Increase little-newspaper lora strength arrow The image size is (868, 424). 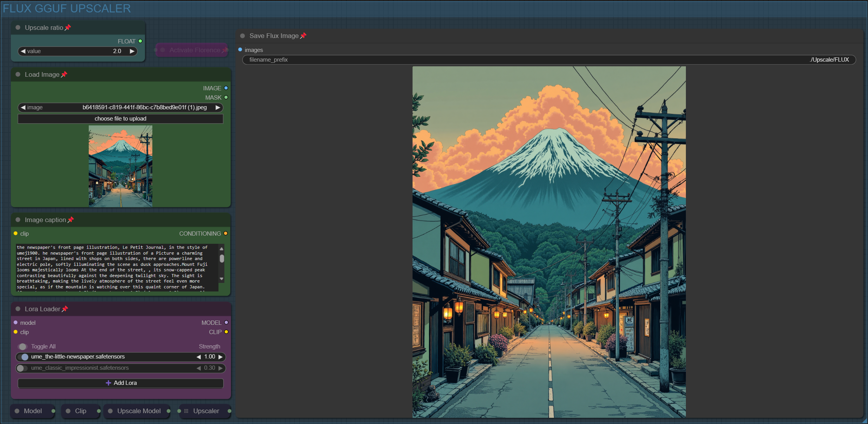click(x=220, y=357)
